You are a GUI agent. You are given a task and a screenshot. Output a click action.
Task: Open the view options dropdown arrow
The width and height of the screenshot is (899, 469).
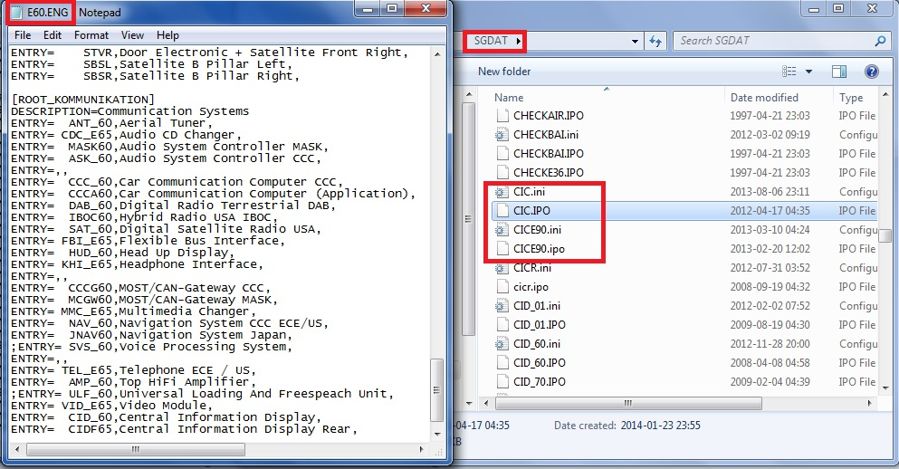809,72
